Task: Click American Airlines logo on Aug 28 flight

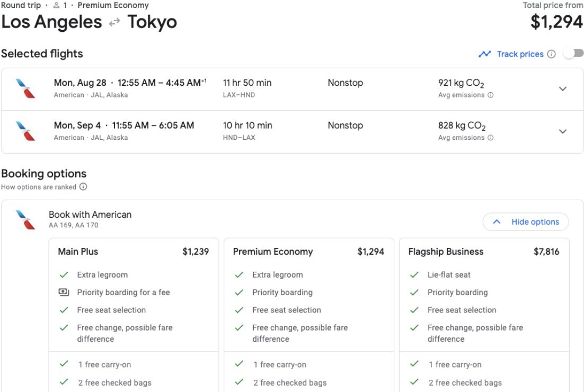Action: click(x=25, y=88)
